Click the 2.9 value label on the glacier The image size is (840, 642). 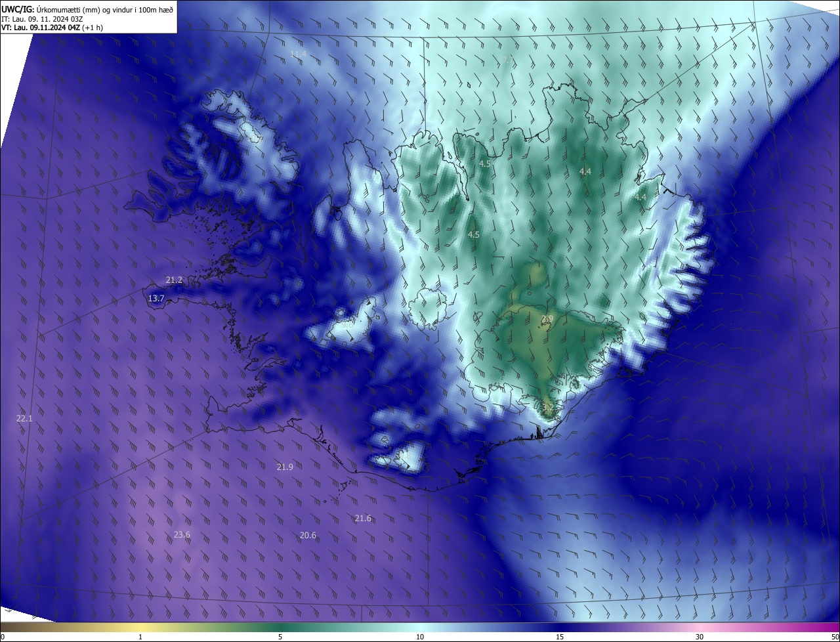click(547, 319)
